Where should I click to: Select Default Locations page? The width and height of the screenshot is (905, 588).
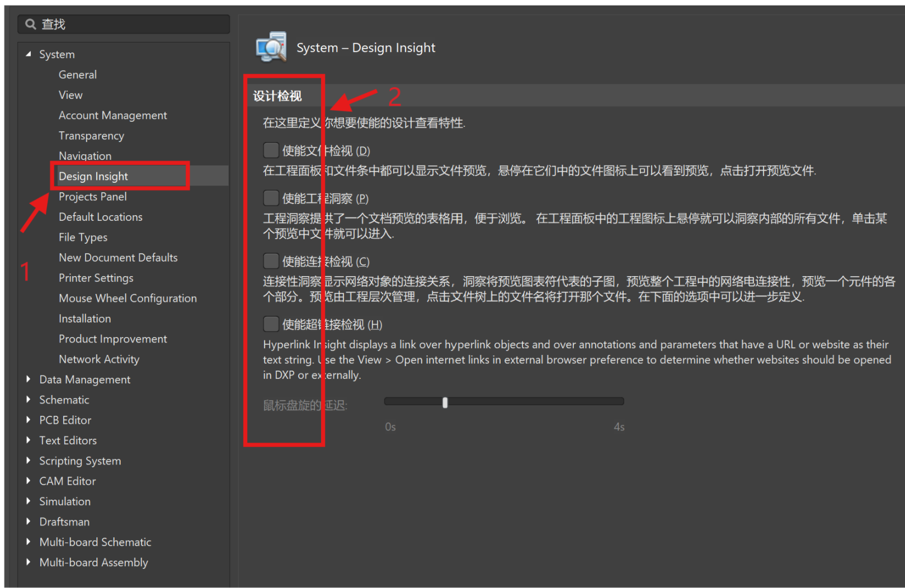[101, 217]
